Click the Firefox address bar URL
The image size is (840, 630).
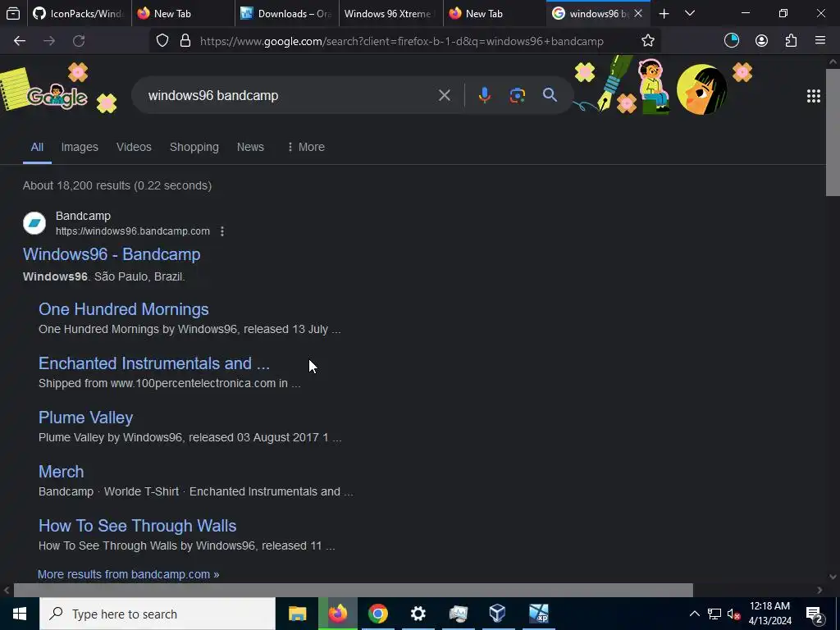402,41
